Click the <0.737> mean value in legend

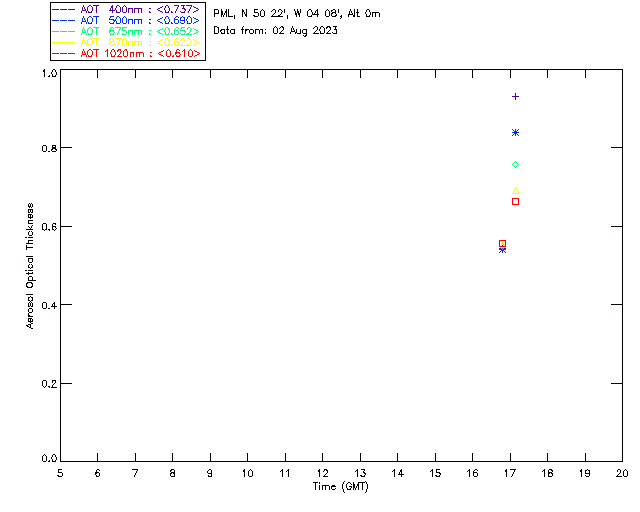pyautogui.click(x=178, y=9)
